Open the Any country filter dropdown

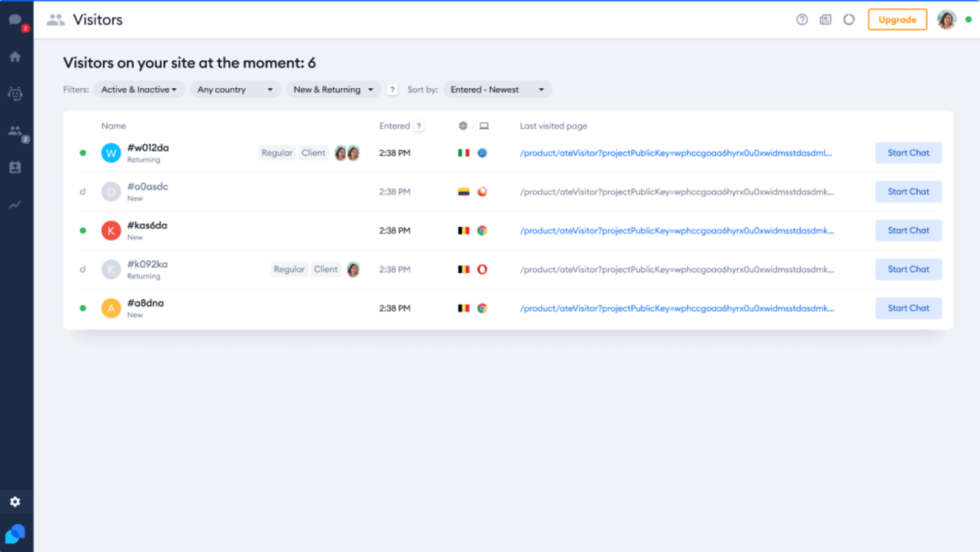coord(235,90)
